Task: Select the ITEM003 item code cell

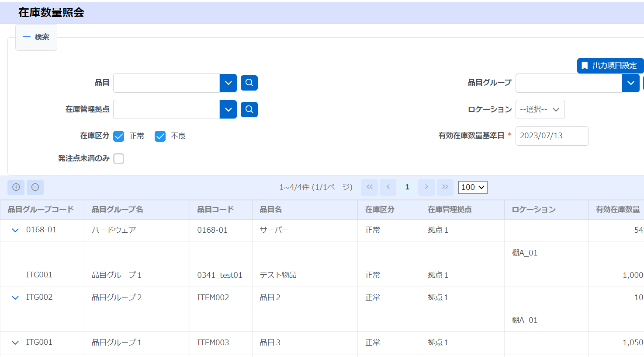Action: pyautogui.click(x=221, y=343)
